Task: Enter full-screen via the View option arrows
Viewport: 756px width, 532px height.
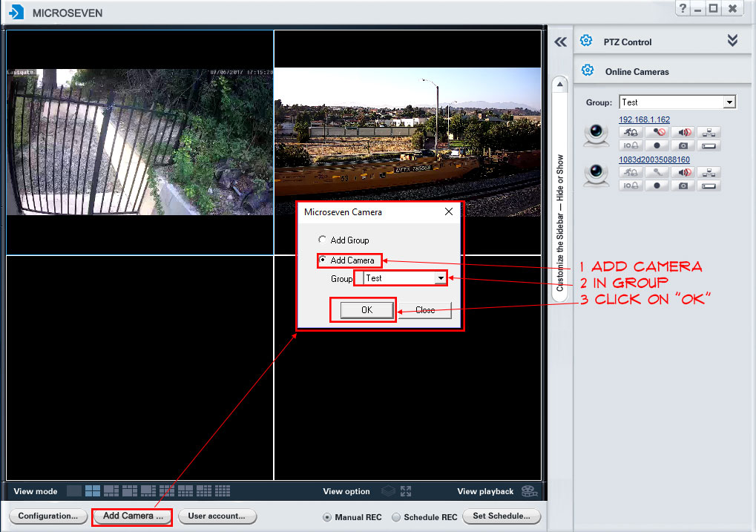Action: click(x=406, y=491)
